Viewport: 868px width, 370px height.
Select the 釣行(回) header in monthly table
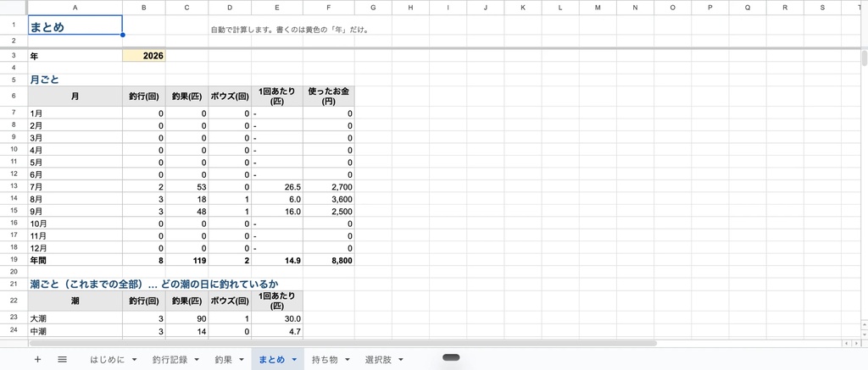tap(144, 97)
